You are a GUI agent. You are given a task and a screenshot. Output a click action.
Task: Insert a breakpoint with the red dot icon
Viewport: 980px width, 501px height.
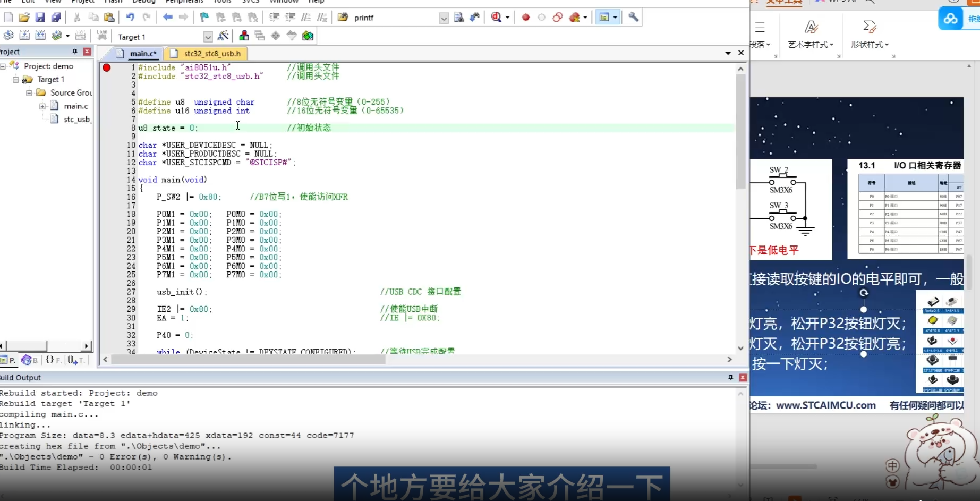pos(526,17)
